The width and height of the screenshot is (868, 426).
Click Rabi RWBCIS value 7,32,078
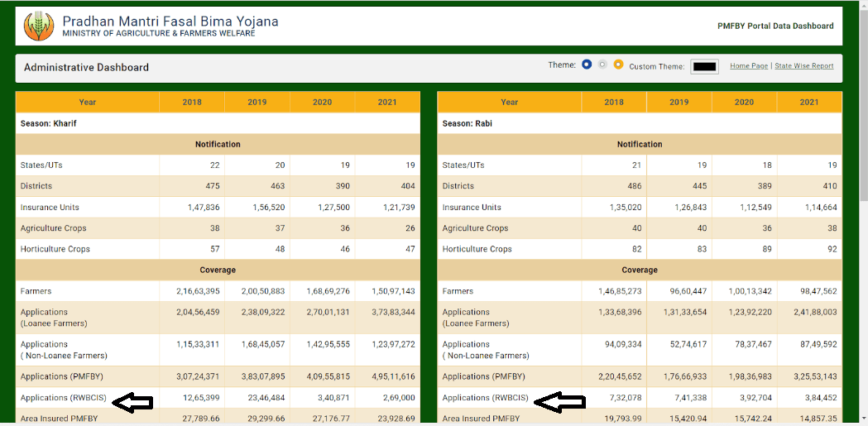[x=626, y=397]
